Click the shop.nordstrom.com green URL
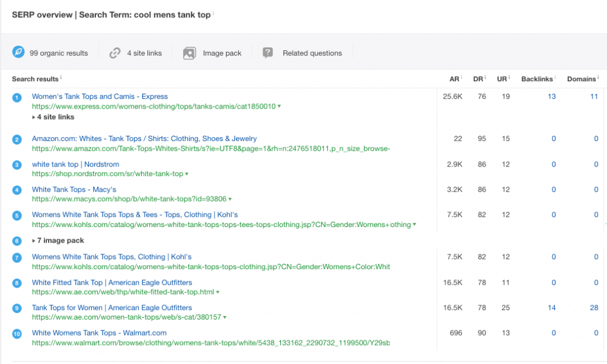 click(x=108, y=174)
